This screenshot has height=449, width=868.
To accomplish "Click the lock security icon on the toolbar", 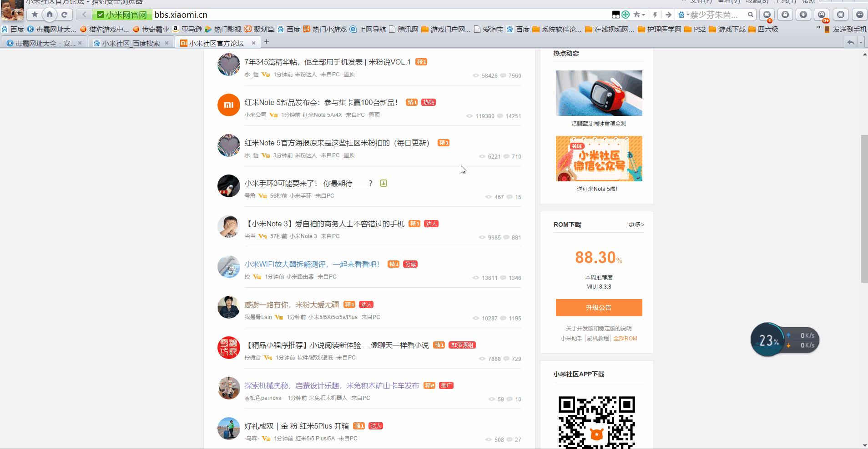I will click(786, 15).
